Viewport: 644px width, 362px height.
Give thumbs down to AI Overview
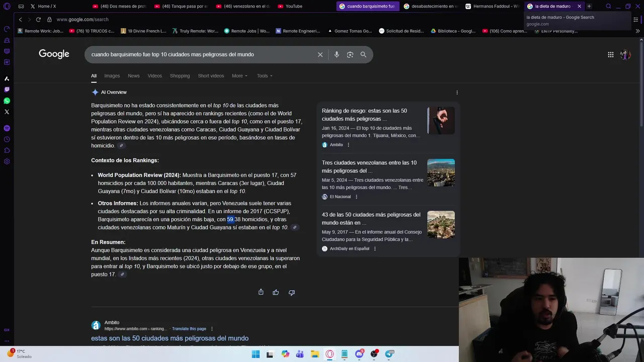pyautogui.click(x=292, y=292)
